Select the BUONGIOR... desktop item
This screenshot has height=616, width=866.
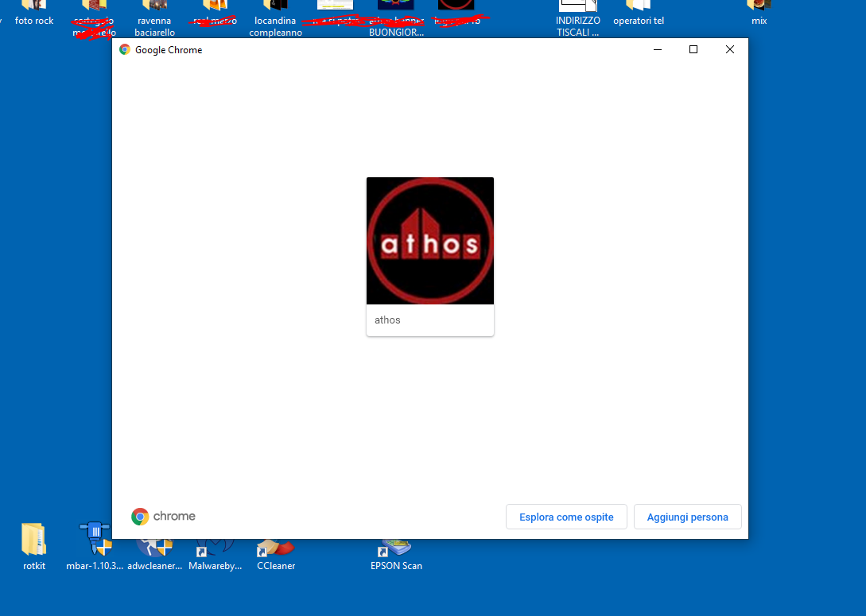(396, 18)
